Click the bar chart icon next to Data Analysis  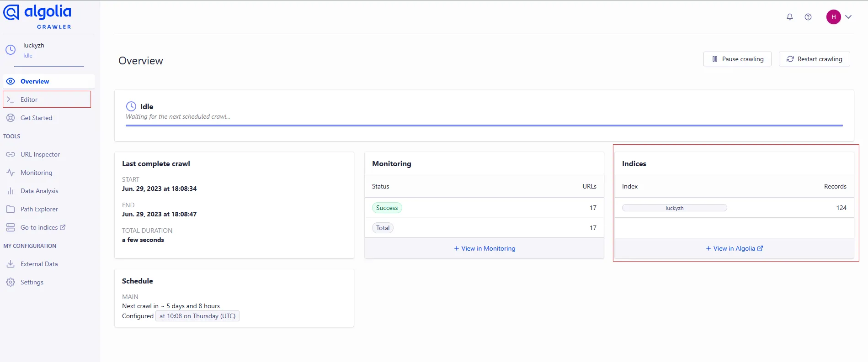click(x=11, y=191)
